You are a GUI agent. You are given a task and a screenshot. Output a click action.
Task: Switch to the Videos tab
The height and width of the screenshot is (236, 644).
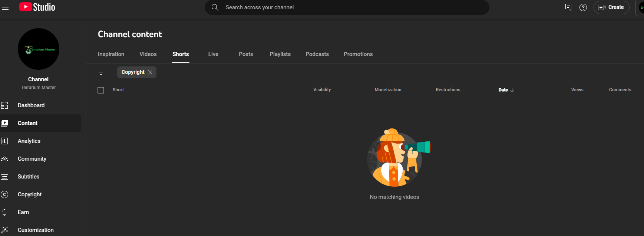[x=148, y=54]
